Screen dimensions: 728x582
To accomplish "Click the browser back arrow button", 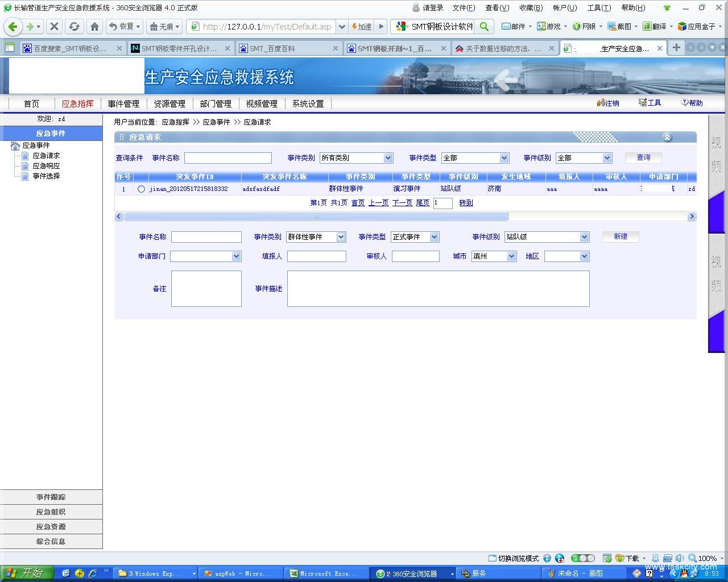I will [13, 26].
